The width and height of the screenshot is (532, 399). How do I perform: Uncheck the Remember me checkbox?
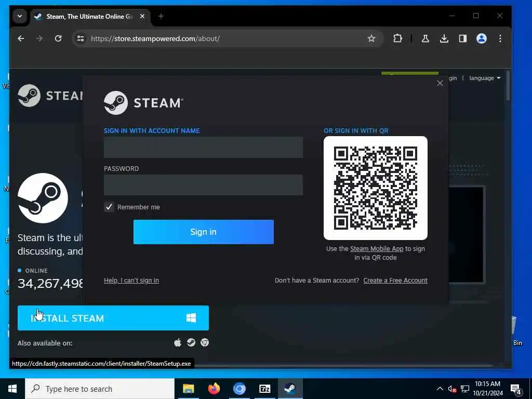click(x=109, y=207)
